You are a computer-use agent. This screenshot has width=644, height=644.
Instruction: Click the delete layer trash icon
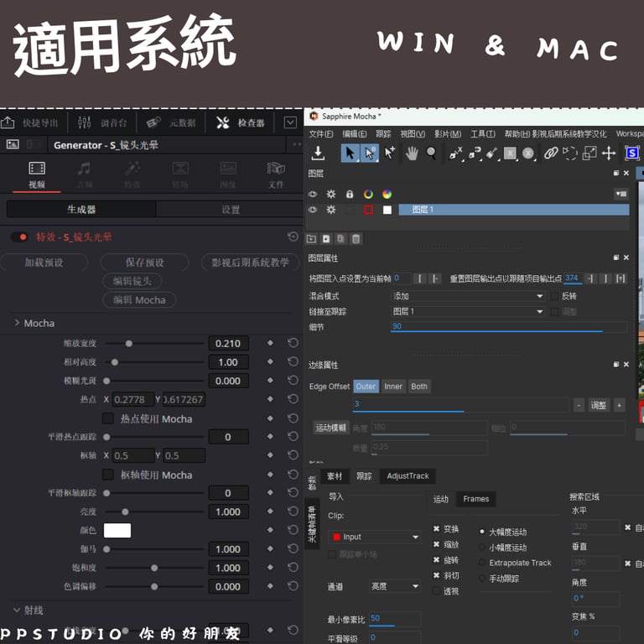point(356,239)
